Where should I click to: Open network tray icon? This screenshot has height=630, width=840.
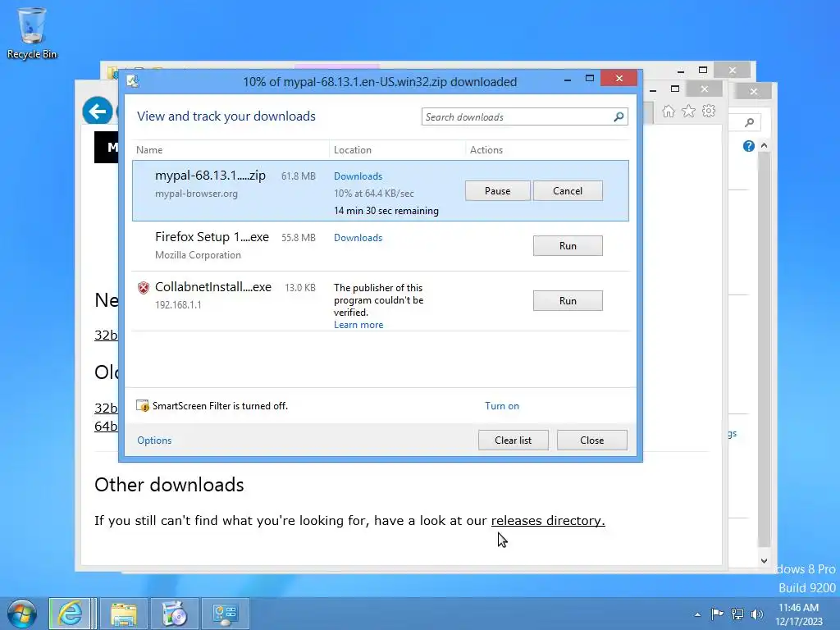point(737,614)
